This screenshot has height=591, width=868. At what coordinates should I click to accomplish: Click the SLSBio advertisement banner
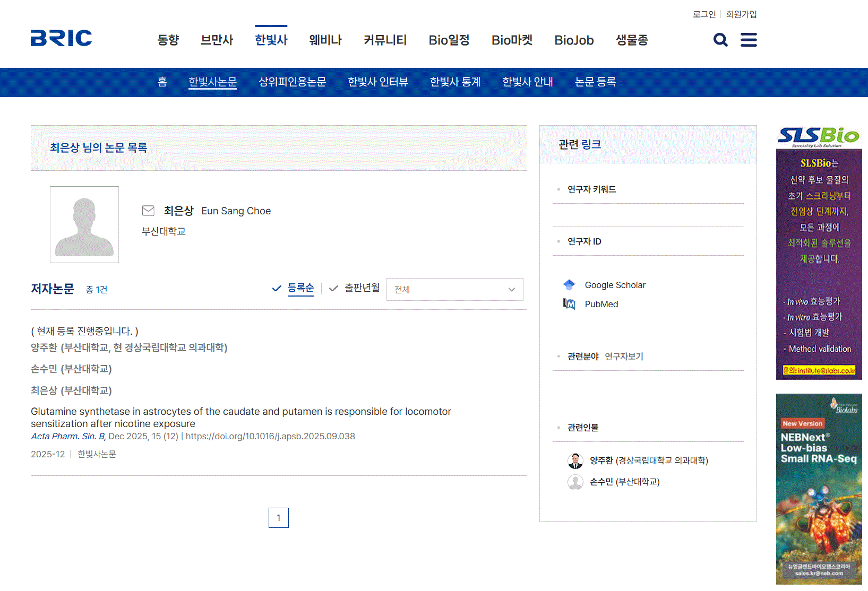[x=819, y=253]
